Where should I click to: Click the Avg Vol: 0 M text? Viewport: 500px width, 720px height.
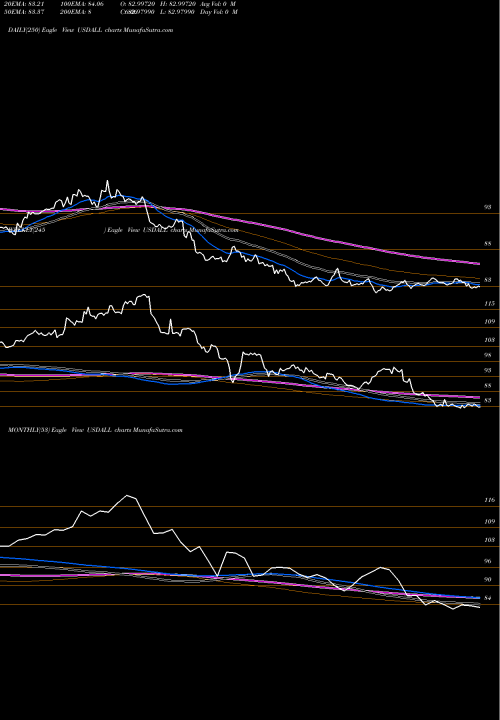coord(218,4)
